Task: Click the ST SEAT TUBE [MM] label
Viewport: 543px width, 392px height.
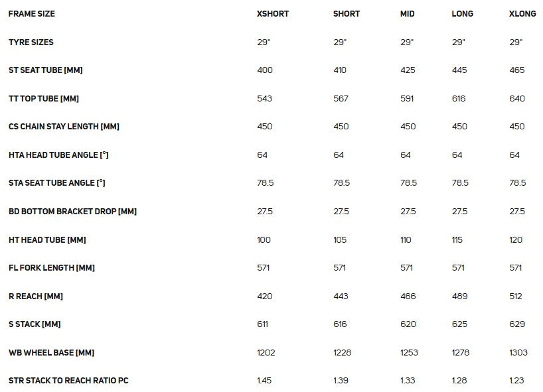Action: pyautogui.click(x=46, y=70)
